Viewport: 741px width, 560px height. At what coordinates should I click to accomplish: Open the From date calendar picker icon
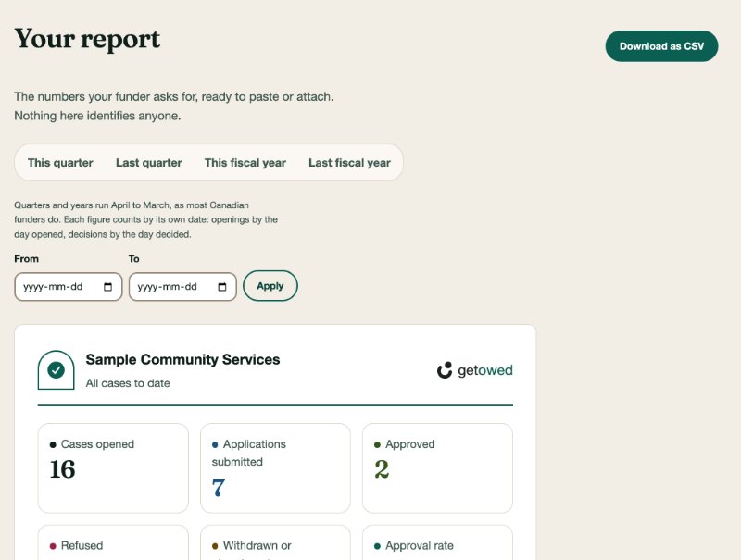(x=107, y=287)
